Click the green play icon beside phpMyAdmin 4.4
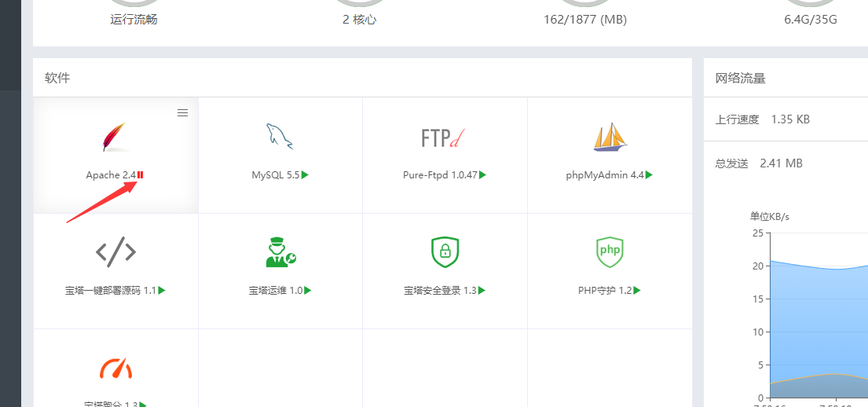The image size is (868, 407). [649, 175]
